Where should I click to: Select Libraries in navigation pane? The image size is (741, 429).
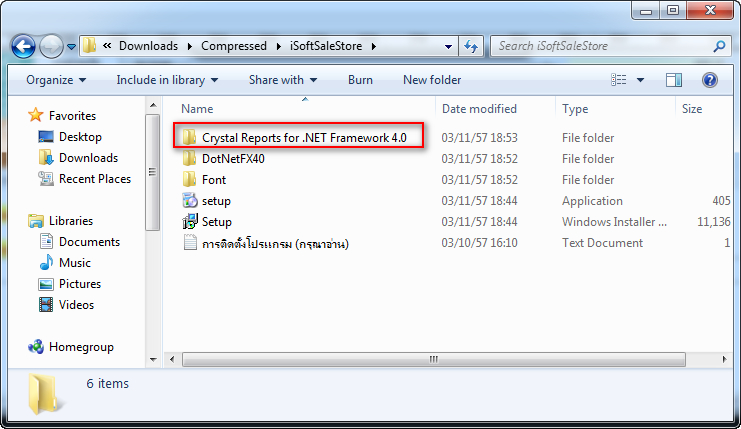71,221
